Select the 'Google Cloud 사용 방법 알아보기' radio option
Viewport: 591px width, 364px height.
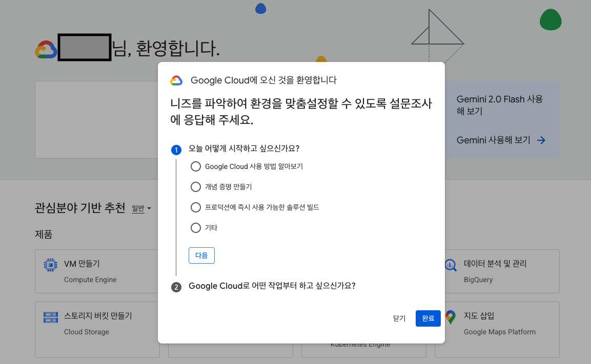pos(196,166)
